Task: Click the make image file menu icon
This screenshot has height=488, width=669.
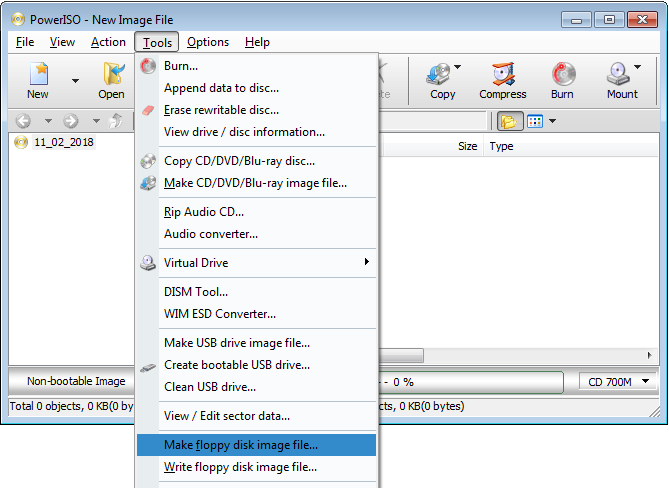Action: (x=148, y=183)
